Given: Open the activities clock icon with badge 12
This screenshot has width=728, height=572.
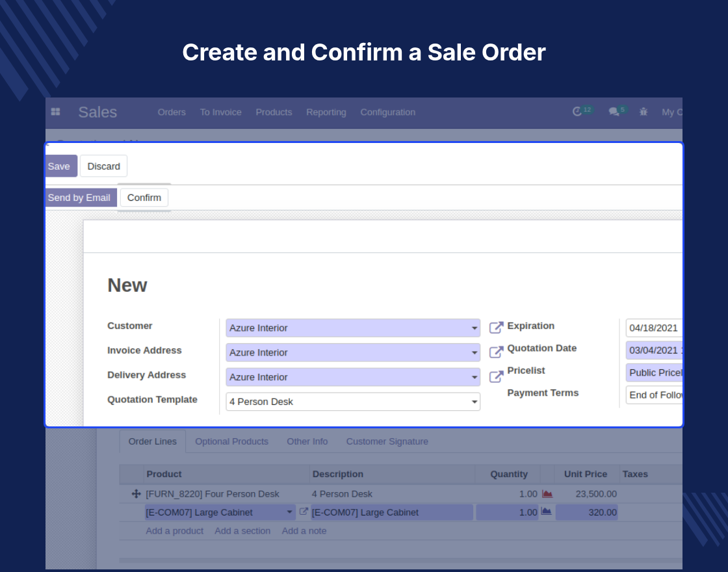Looking at the screenshot, I should [x=582, y=111].
